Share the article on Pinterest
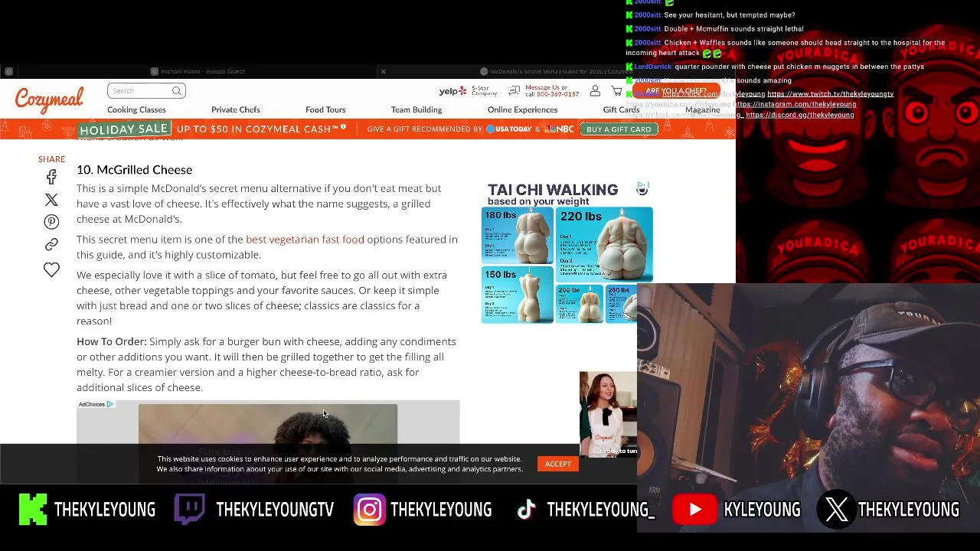Image resolution: width=980 pixels, height=551 pixels. [51, 222]
